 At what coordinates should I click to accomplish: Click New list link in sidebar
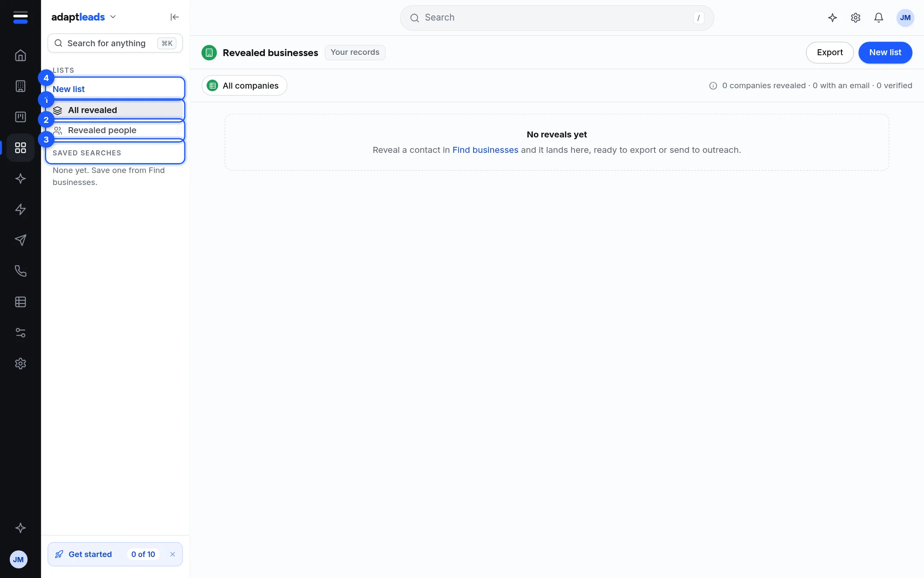point(68,89)
